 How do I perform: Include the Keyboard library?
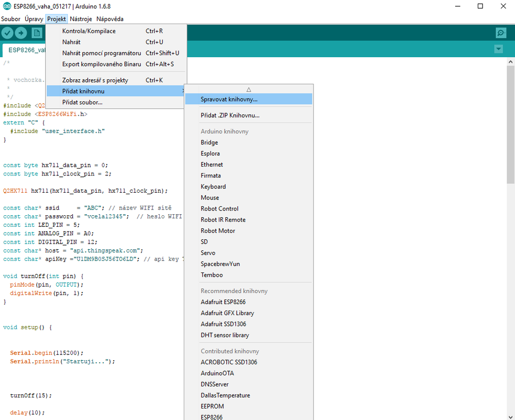(x=249, y=186)
